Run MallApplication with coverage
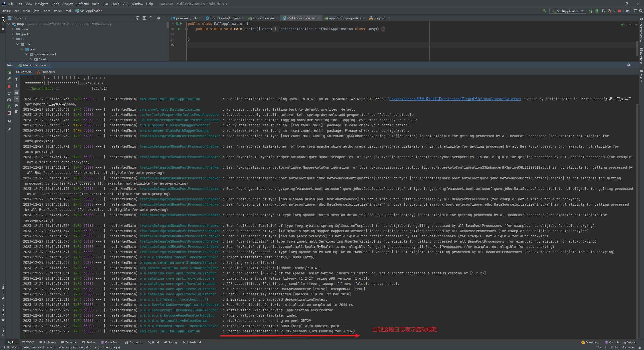 [603, 11]
